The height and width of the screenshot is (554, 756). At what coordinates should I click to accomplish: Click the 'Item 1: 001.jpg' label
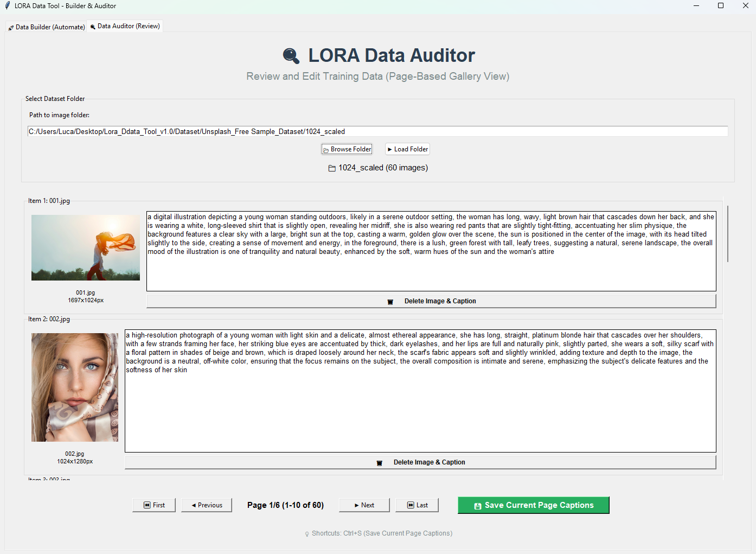(x=49, y=201)
